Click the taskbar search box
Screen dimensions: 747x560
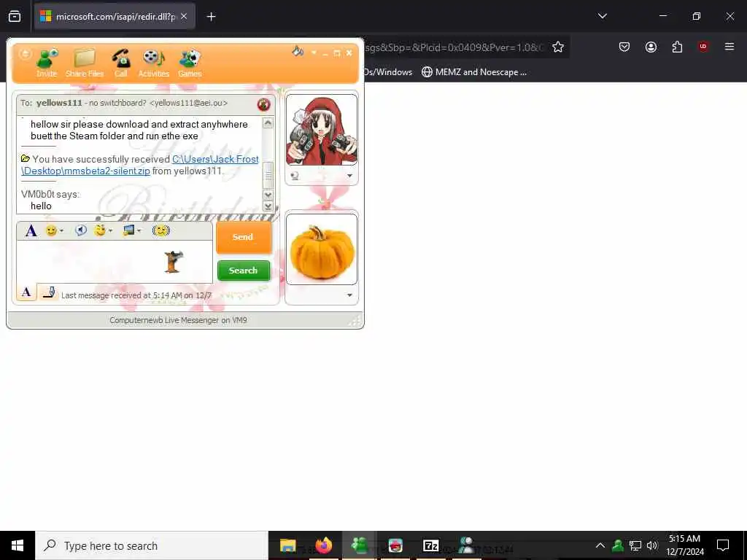click(152, 545)
